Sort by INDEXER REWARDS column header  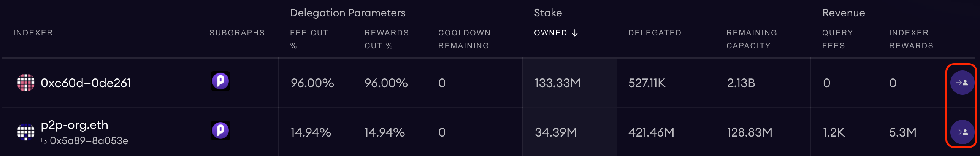coord(911,39)
